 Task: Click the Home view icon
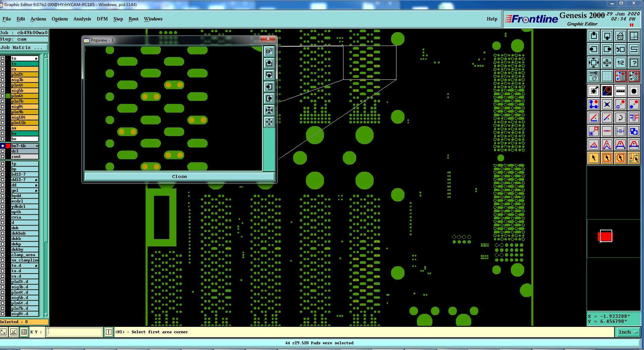tap(621, 36)
